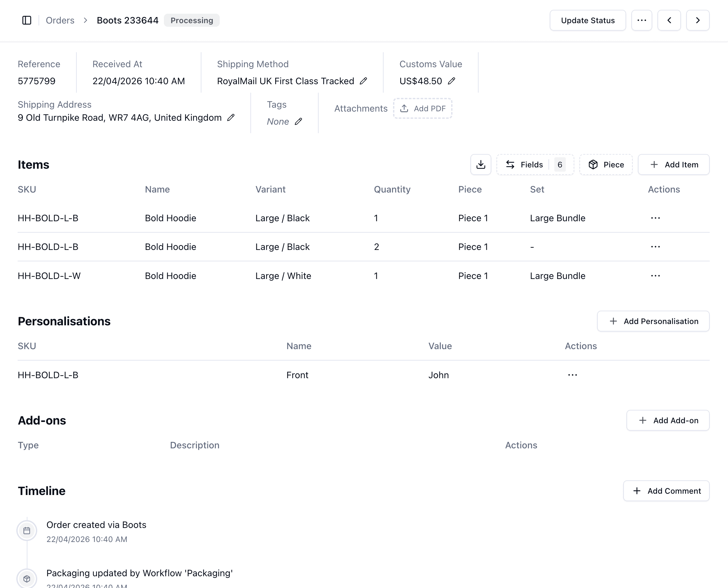Go to the previous order

[669, 20]
